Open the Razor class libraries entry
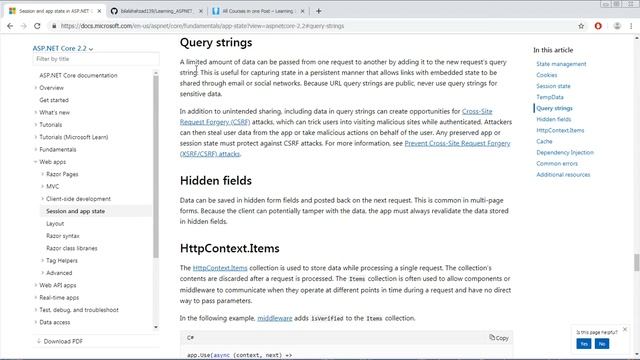The image size is (640, 360). 72,248
